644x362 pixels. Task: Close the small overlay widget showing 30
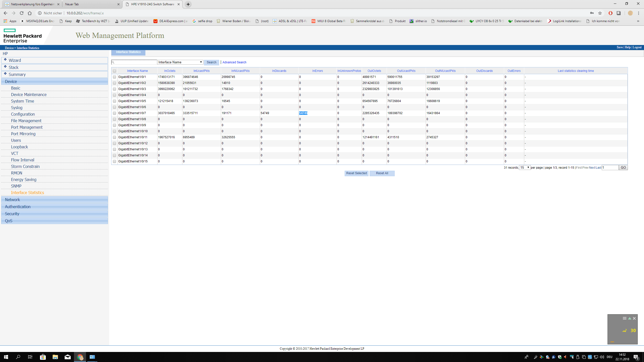[634, 318]
